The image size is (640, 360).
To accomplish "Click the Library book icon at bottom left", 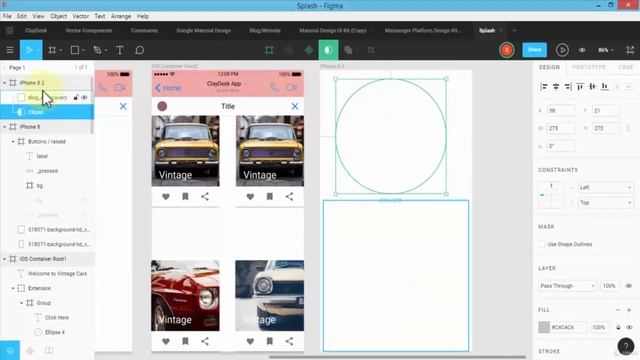I will click(49, 351).
